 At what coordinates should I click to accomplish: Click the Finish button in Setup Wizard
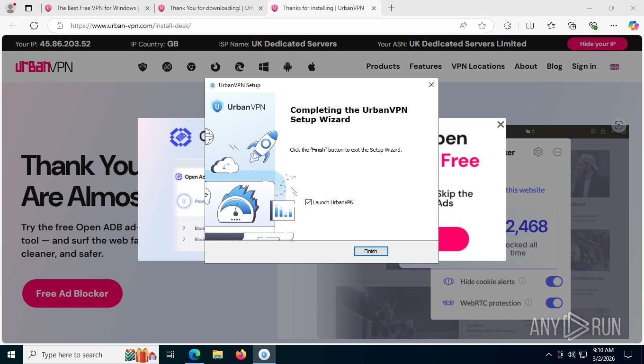[x=371, y=251]
